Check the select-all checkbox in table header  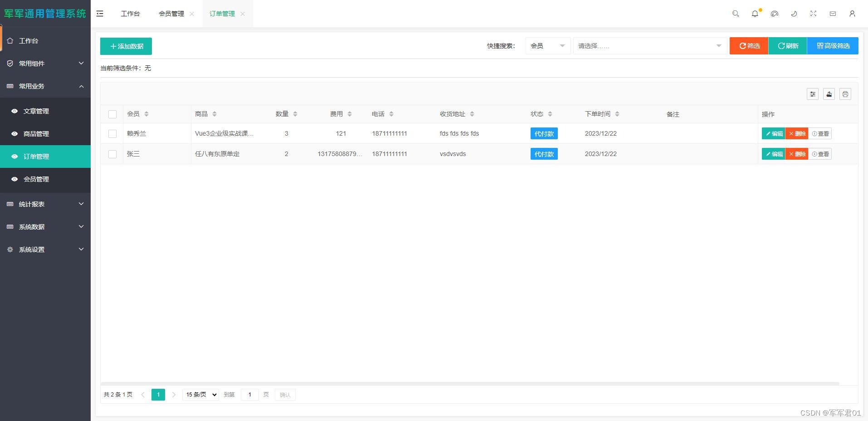tap(112, 114)
